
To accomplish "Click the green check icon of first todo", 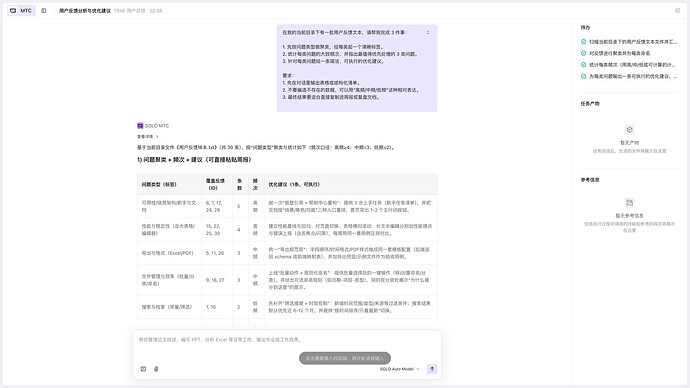I will coord(584,42).
